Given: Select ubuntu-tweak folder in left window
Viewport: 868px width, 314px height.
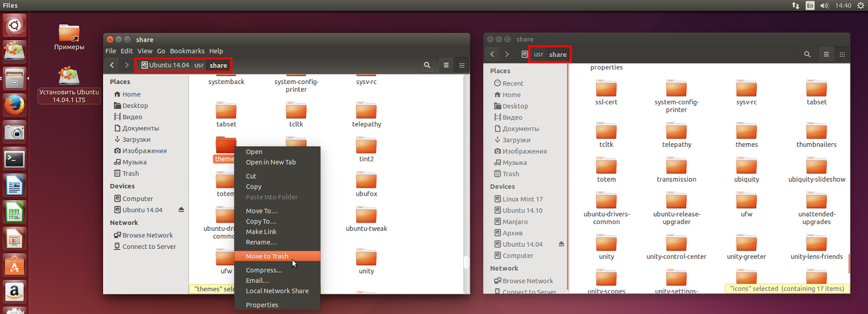Looking at the screenshot, I should (x=366, y=219).
